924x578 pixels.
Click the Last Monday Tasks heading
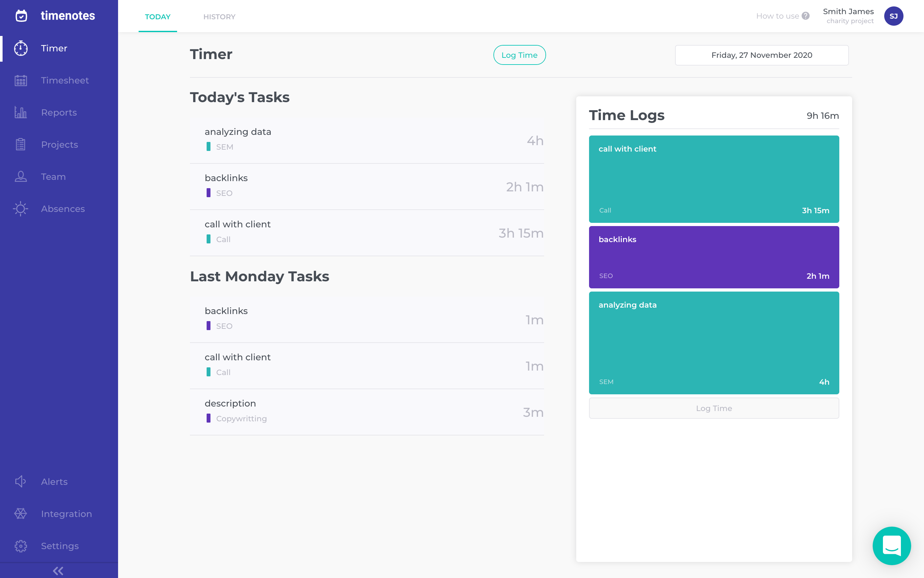point(260,276)
